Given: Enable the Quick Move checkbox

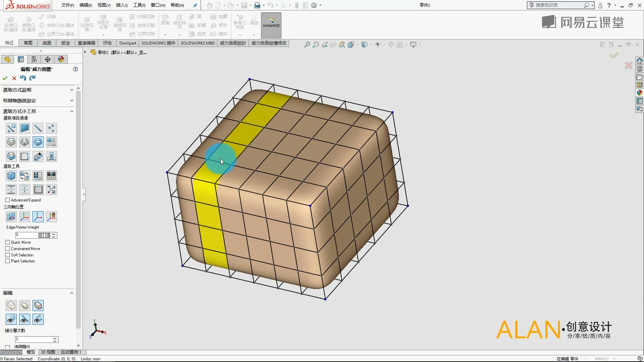Looking at the screenshot, I should click(x=8, y=242).
